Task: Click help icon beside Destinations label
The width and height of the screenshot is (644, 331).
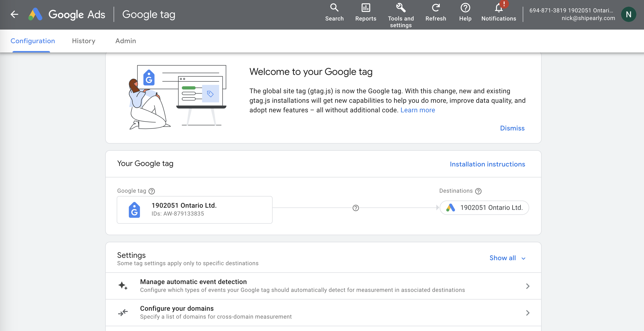Action: (478, 191)
